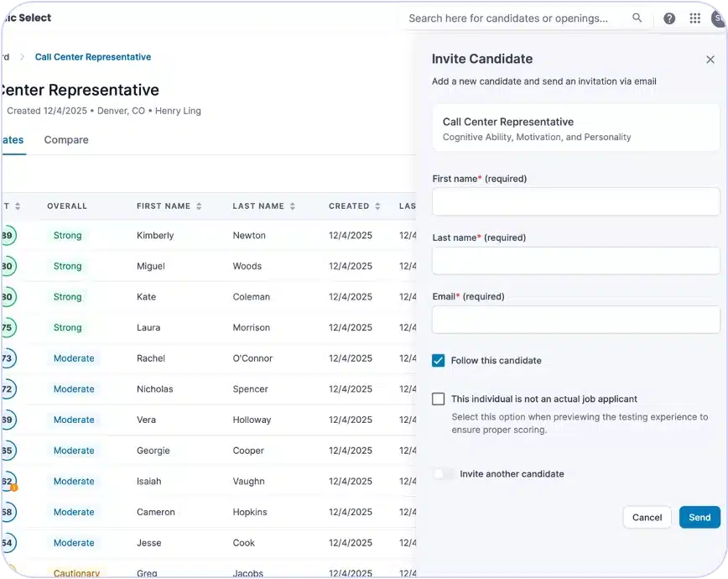
Task: Toggle Follow this candidate checkbox
Action: pos(438,361)
